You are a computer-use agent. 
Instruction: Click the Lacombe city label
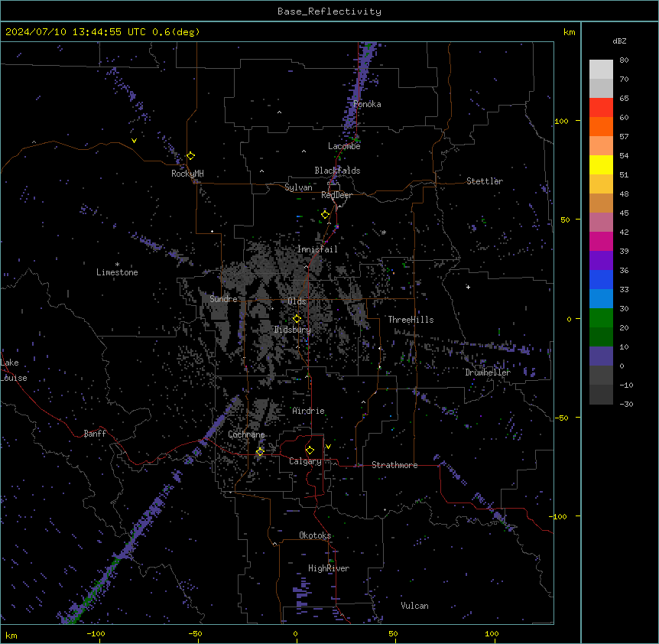tap(344, 146)
